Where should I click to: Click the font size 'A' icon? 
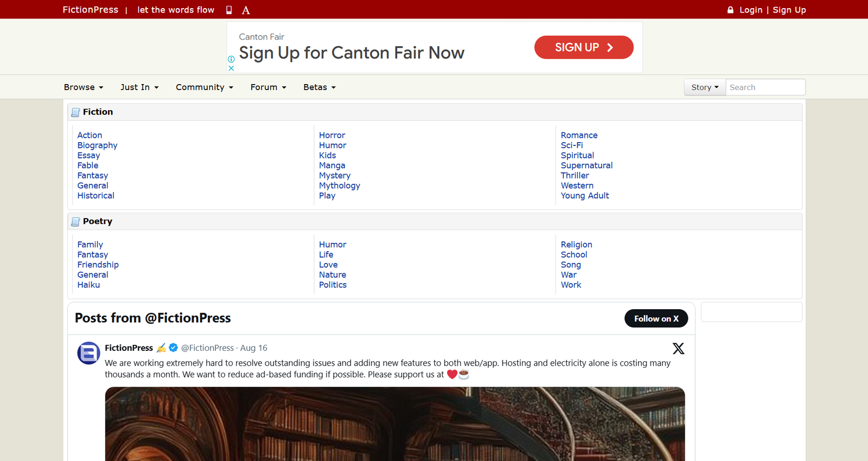[x=246, y=10]
